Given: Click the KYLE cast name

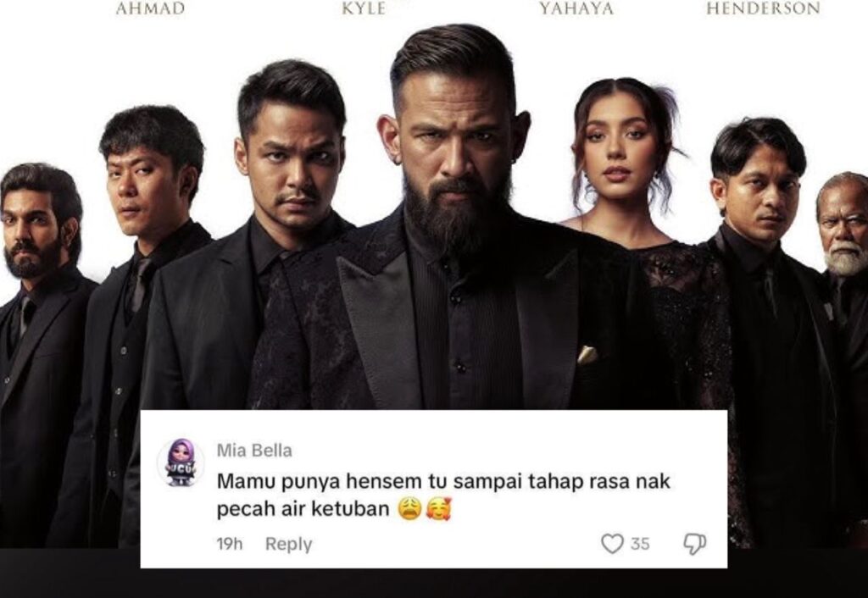Looking at the screenshot, I should 363,8.
